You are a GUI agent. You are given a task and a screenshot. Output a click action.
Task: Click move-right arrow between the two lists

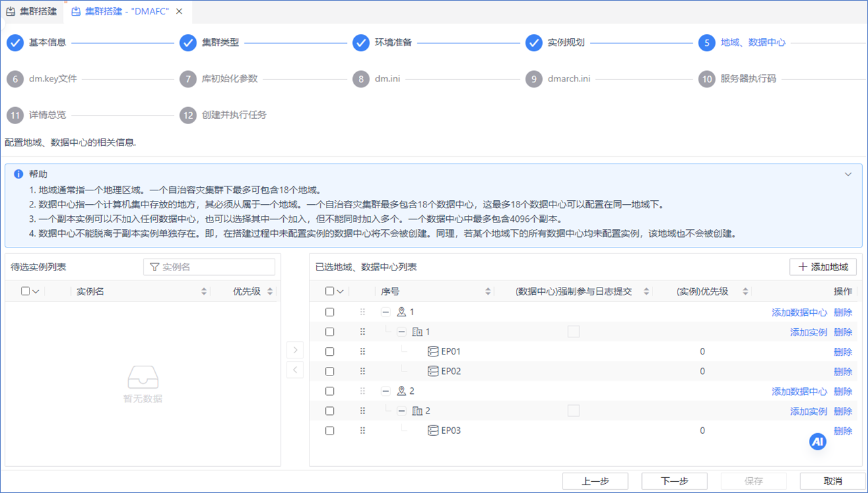click(295, 350)
